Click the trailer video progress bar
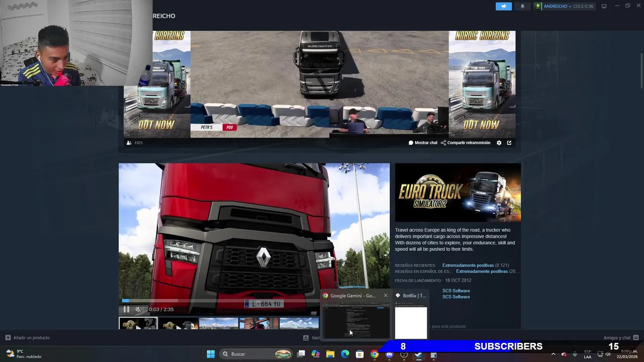Screen dimensions: 644x362 tap(254, 301)
